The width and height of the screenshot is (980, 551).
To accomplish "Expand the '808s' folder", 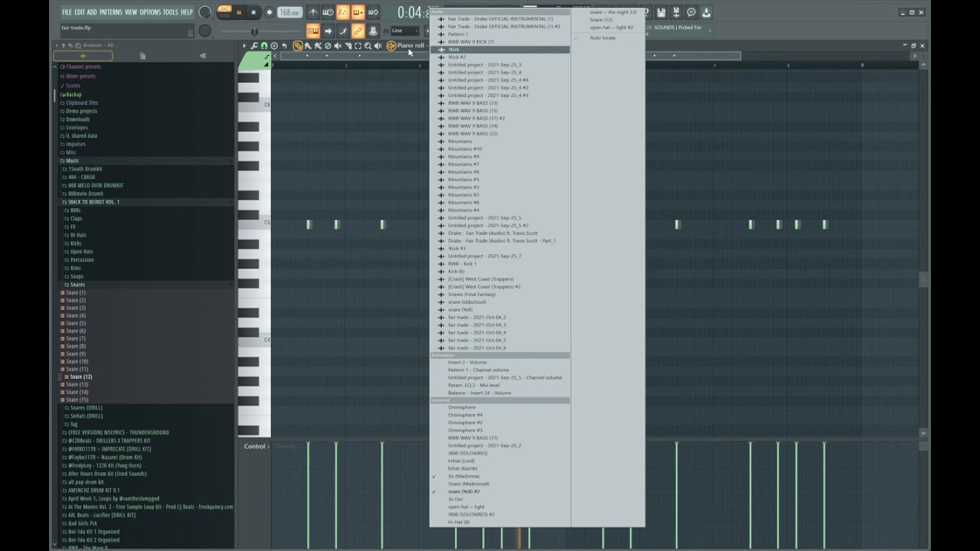I will [74, 210].
